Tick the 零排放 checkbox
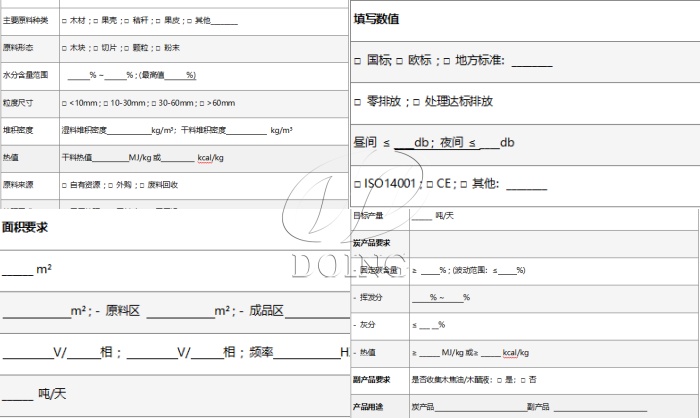 point(358,102)
